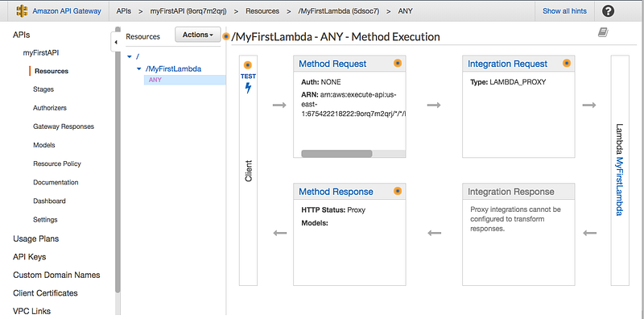Click the Client label
Image resolution: width=644 pixels, height=319 pixels.
pyautogui.click(x=248, y=171)
